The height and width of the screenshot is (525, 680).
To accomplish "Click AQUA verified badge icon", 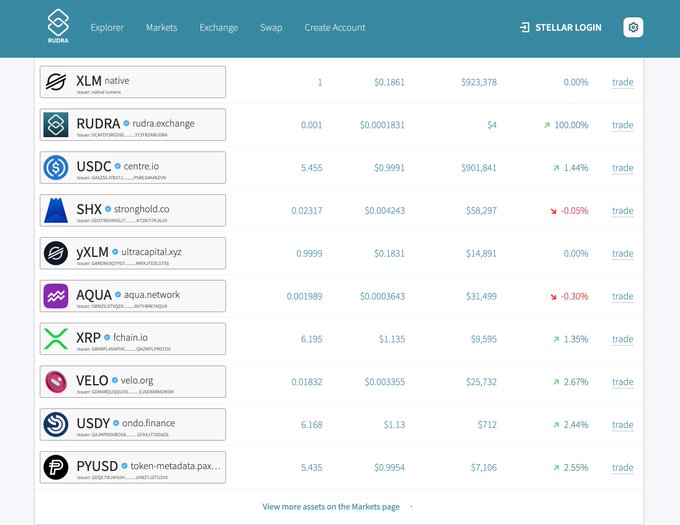I will click(x=118, y=294).
